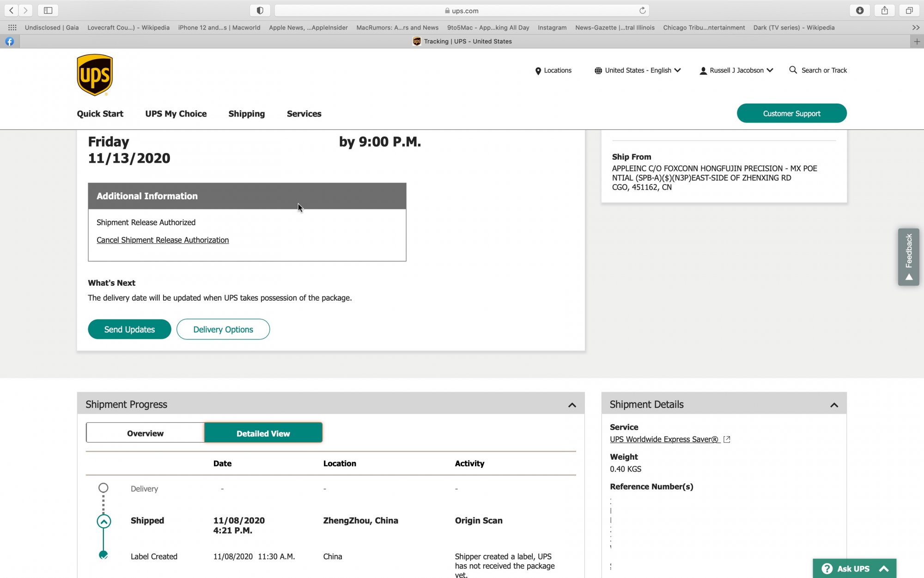The image size is (924, 578).
Task: Open the Shipping menu
Action: pos(246,114)
